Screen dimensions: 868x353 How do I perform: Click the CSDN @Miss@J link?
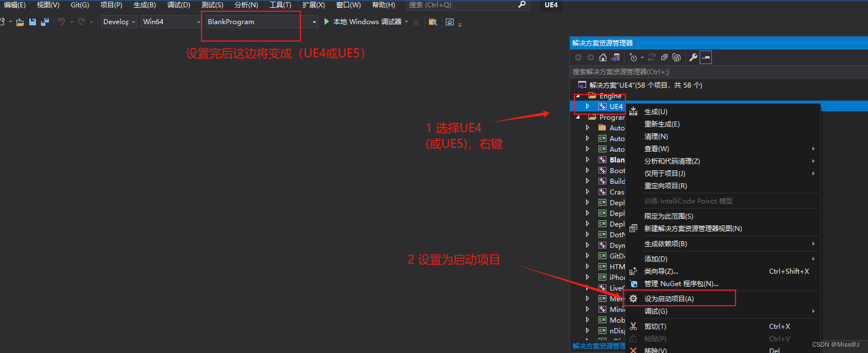(x=835, y=344)
